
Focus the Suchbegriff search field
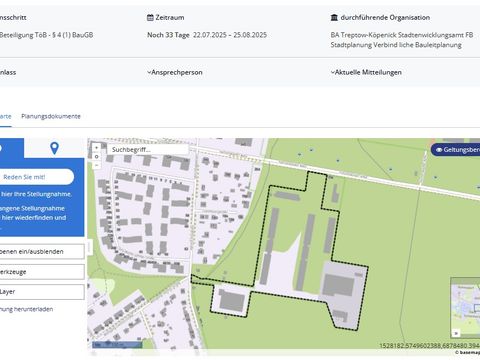(x=148, y=150)
